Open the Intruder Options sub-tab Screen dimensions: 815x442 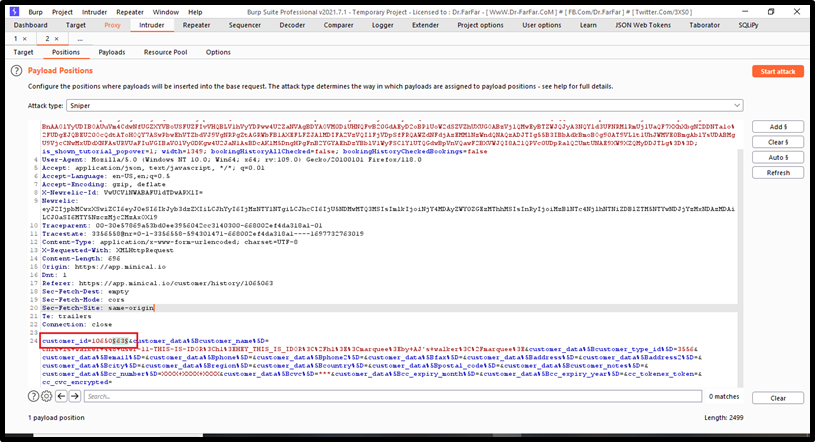tap(218, 52)
